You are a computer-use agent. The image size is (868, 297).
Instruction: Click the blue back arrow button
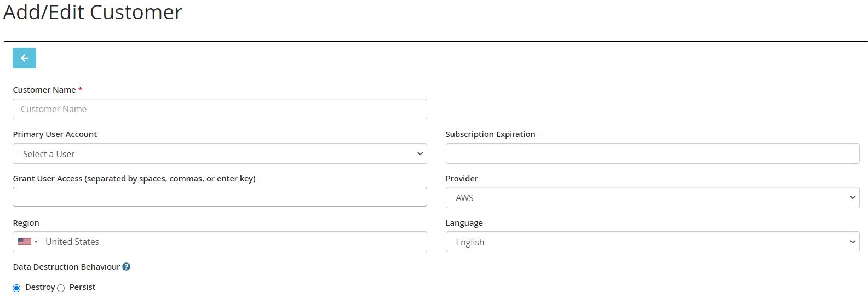(24, 58)
